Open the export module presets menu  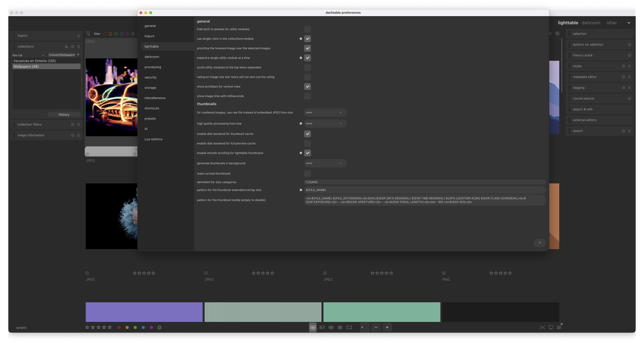(629, 131)
